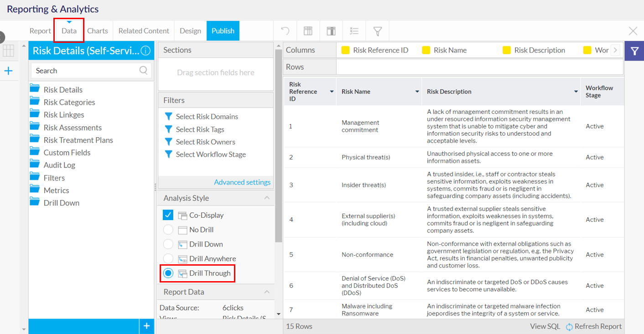Click Refresh Report
The image size is (644, 334).
click(x=593, y=326)
